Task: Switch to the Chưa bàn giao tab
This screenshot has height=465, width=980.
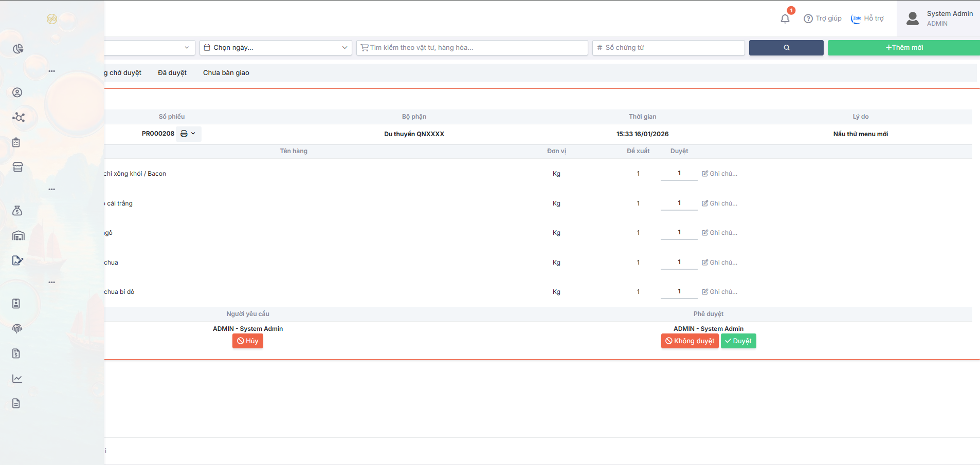Action: click(226, 73)
